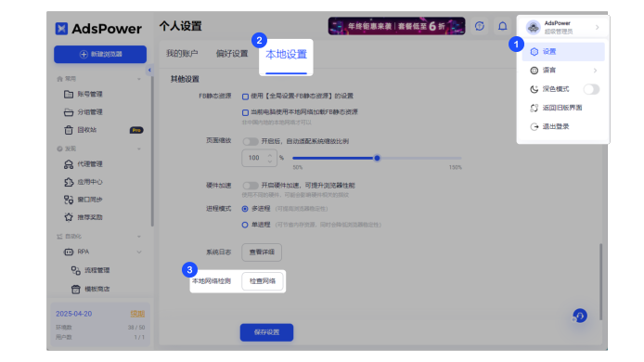Click the 语言 globe icon
Image resolution: width=644 pixels, height=362 pixels.
click(x=534, y=71)
